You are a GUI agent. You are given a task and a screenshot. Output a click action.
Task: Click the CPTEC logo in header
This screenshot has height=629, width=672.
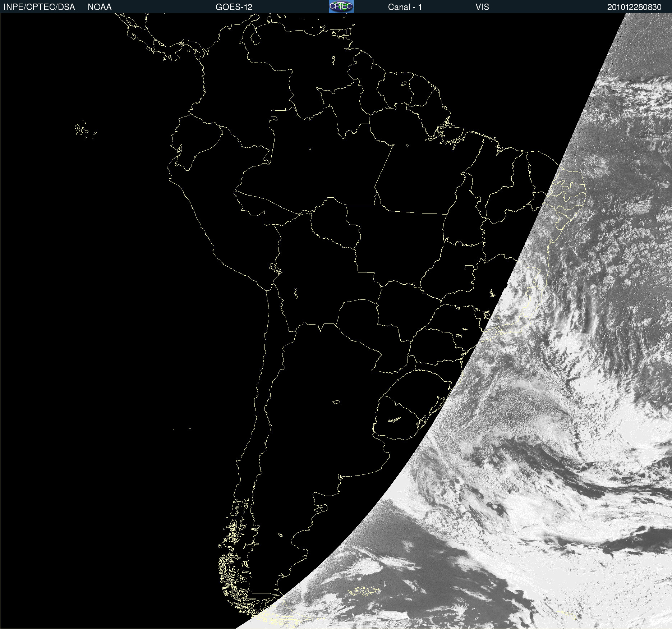point(341,6)
